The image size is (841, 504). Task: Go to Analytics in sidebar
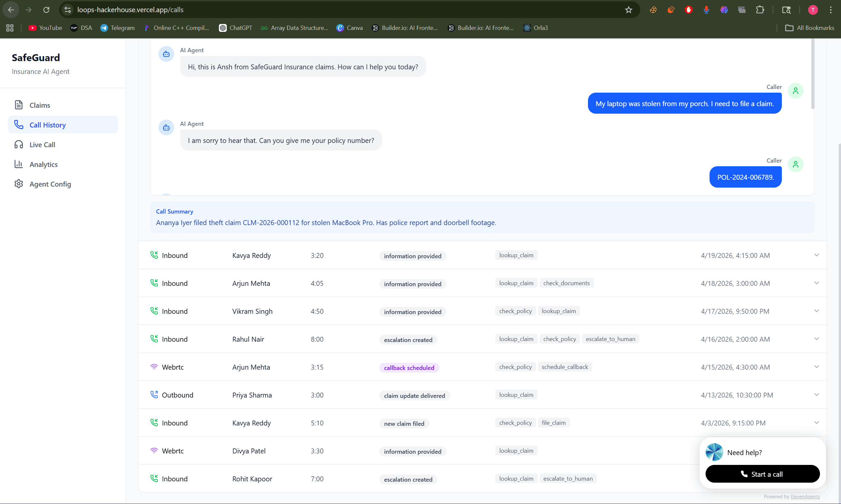pos(63,164)
